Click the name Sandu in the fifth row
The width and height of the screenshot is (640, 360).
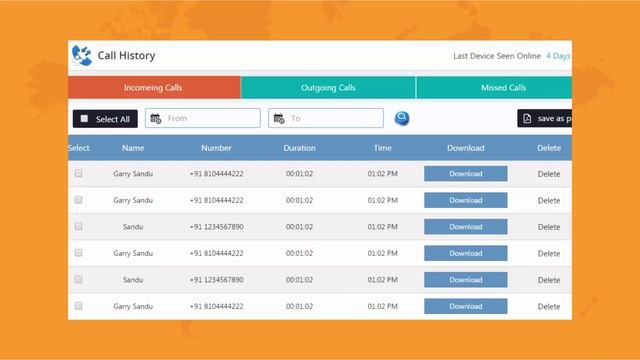133,280
